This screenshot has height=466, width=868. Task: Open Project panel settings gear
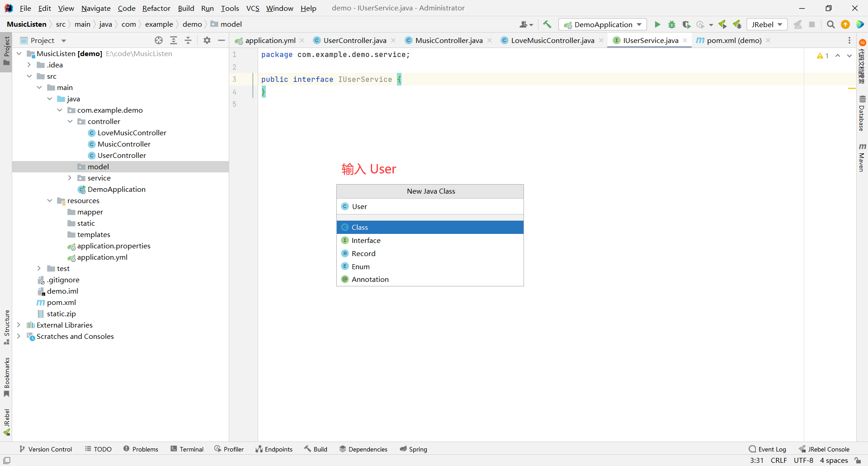point(207,40)
